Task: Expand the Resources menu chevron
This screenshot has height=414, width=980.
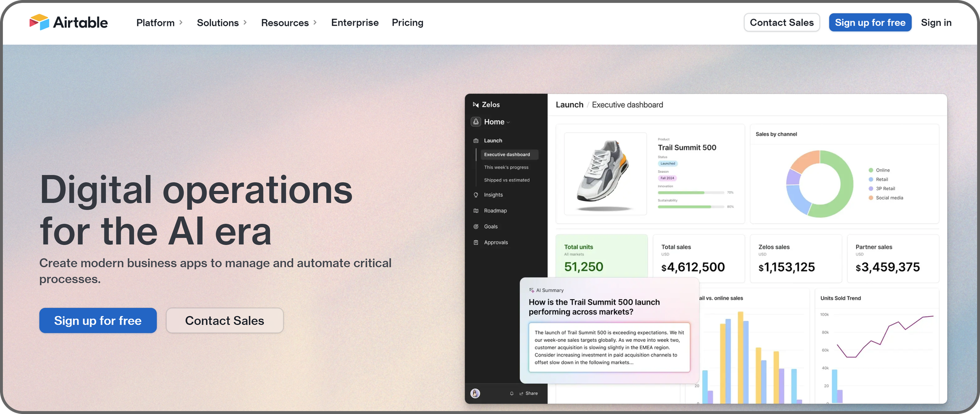Action: pos(315,23)
